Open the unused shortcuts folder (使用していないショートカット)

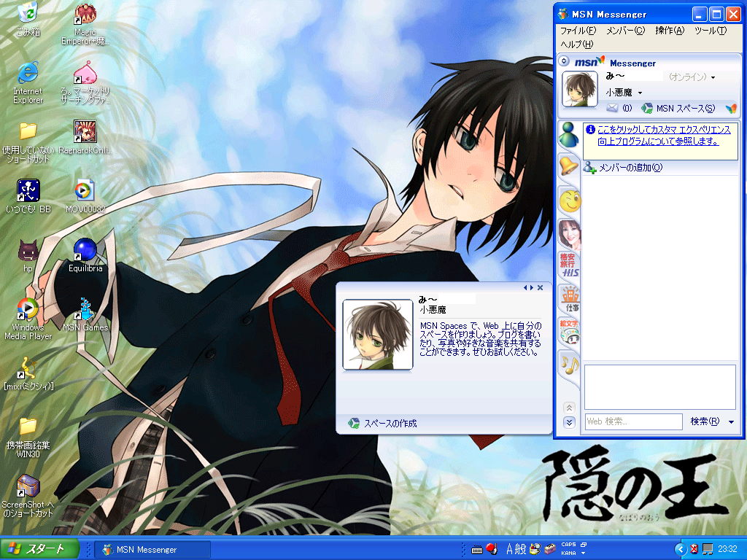[x=28, y=132]
